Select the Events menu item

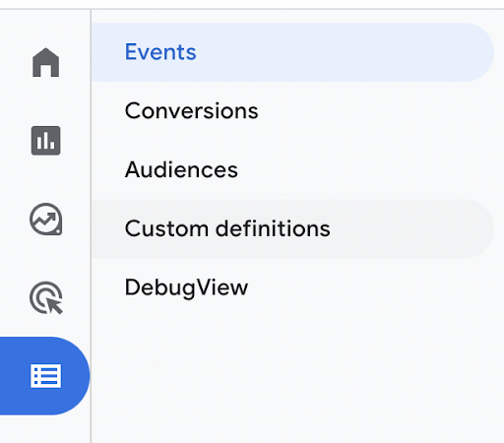click(x=292, y=52)
